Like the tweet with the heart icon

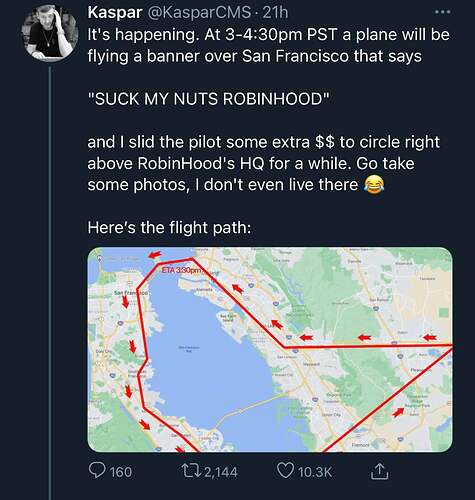(286, 471)
